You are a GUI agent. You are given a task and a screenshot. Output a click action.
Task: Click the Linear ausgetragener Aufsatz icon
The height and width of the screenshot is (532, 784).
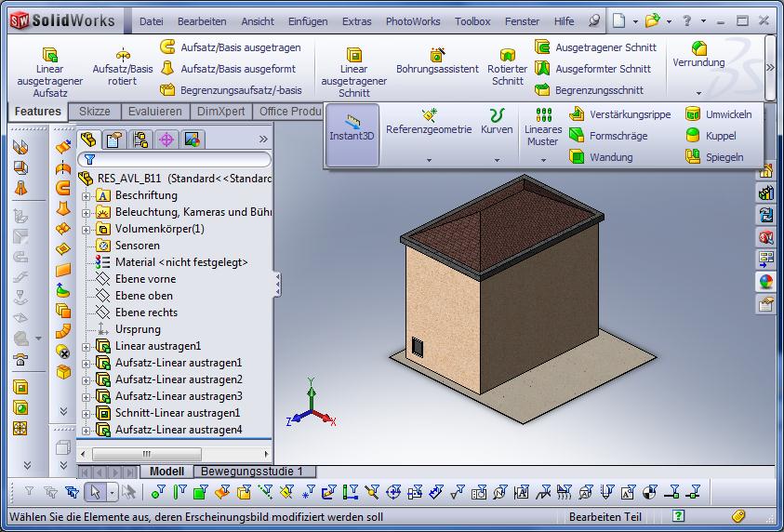[50, 55]
